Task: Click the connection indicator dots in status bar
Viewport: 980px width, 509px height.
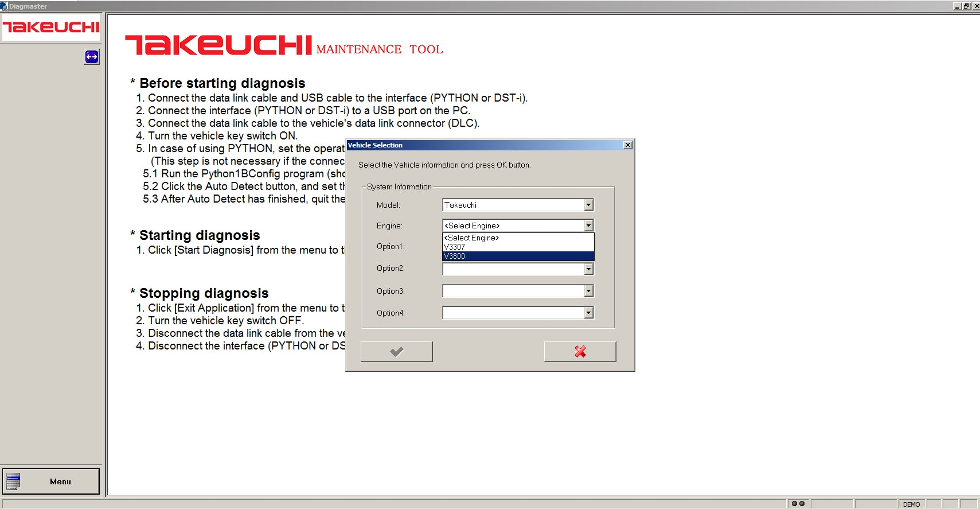Action: coord(798,504)
